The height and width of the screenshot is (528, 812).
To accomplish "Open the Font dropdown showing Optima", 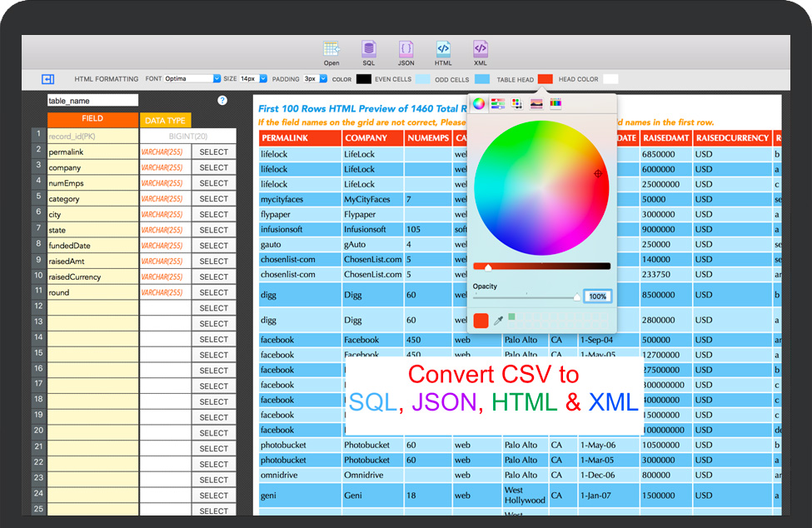I will 192,79.
